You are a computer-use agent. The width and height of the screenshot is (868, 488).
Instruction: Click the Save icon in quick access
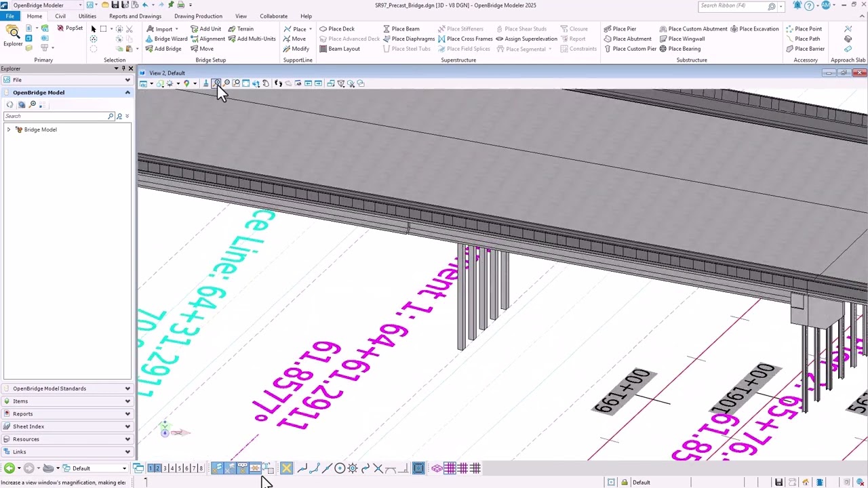115,5
